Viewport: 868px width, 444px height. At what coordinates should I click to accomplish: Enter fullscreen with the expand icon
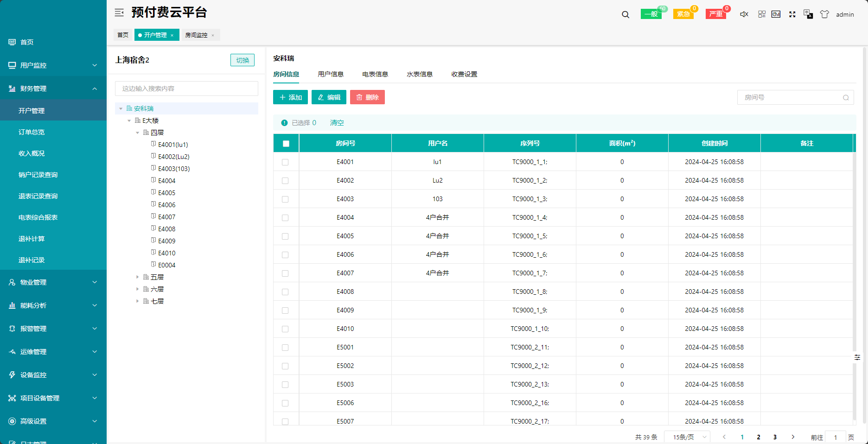[x=792, y=14]
